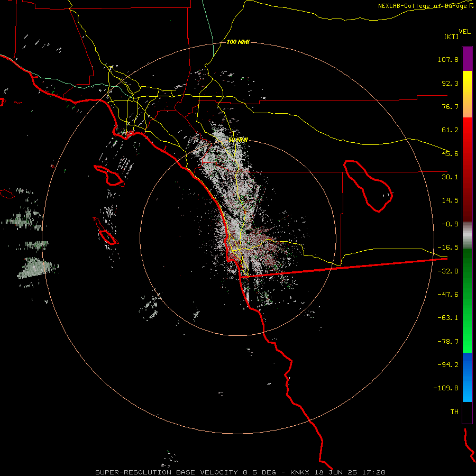476x476 pixels.
Task: Select the -16.5 scale value
Action: click(448, 248)
